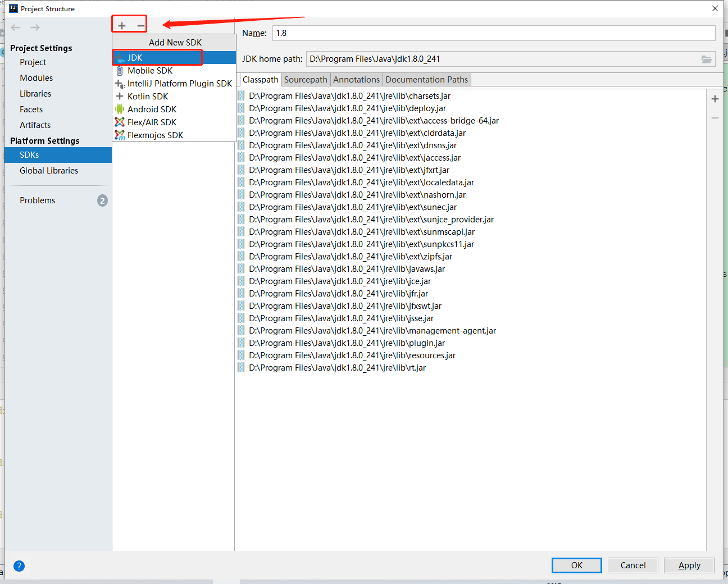Confirm with the OK button

(x=577, y=565)
